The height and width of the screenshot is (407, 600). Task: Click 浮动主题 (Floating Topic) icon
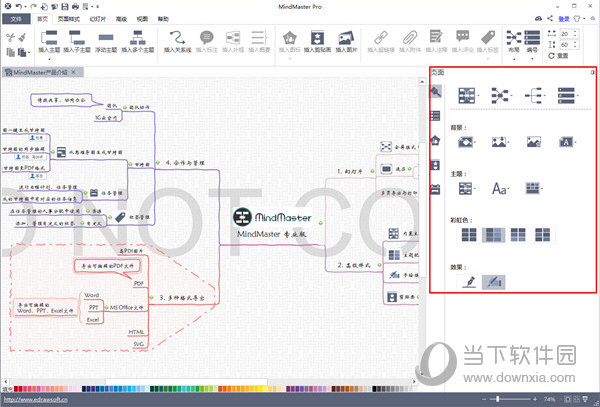106,38
